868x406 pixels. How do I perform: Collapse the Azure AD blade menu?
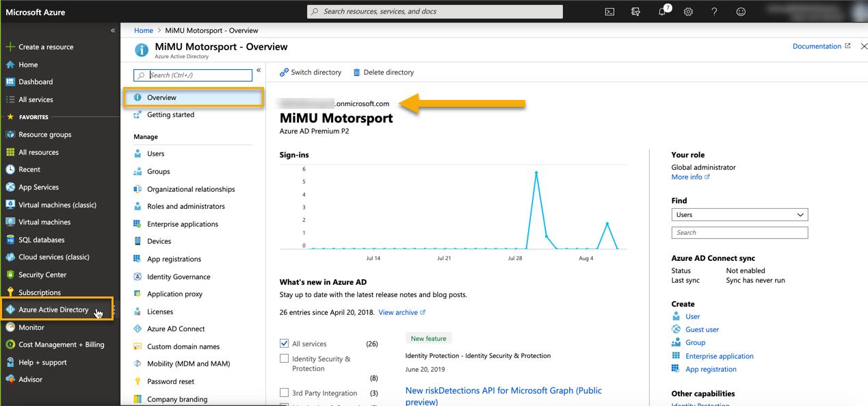click(x=259, y=71)
